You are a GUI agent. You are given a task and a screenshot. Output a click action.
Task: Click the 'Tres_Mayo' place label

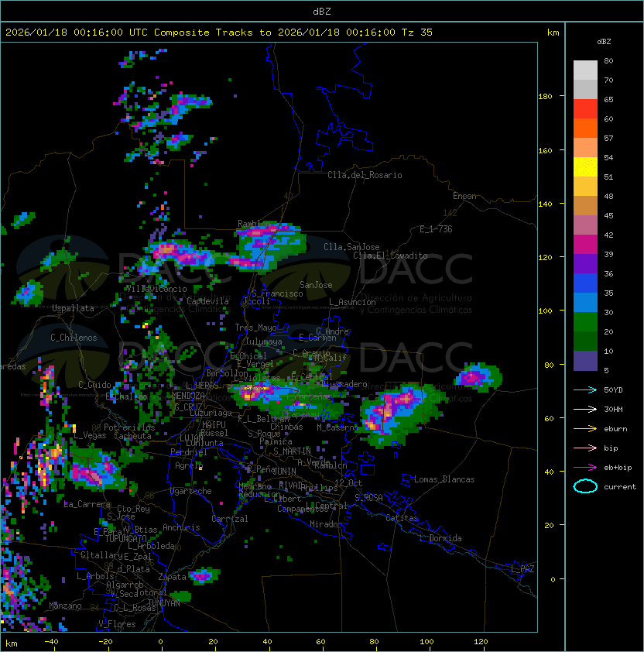pos(255,328)
